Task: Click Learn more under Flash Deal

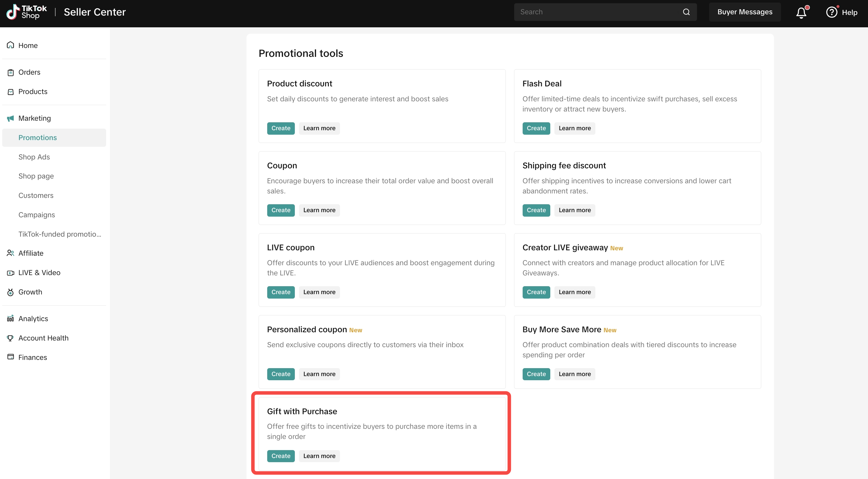Action: 574,128
